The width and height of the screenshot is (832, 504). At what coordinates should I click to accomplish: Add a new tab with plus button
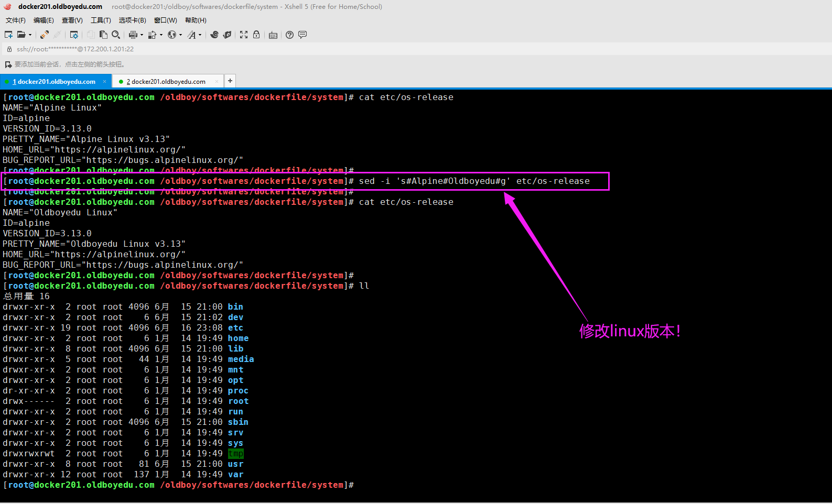(230, 81)
